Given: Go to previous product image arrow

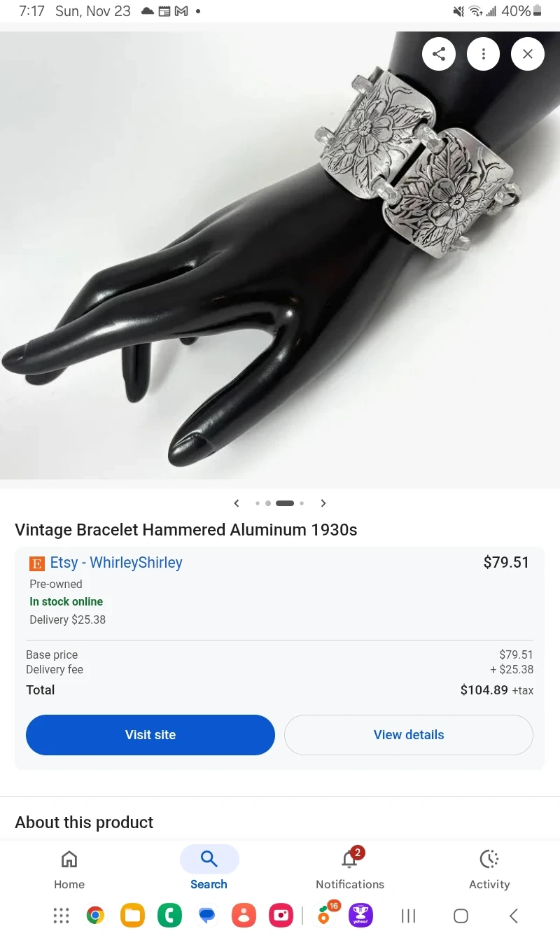Looking at the screenshot, I should coord(237,503).
